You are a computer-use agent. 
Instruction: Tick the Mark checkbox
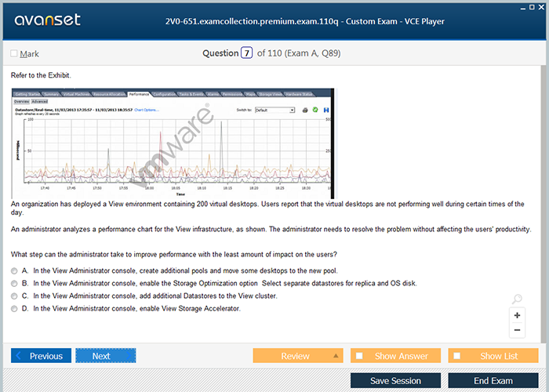14,54
